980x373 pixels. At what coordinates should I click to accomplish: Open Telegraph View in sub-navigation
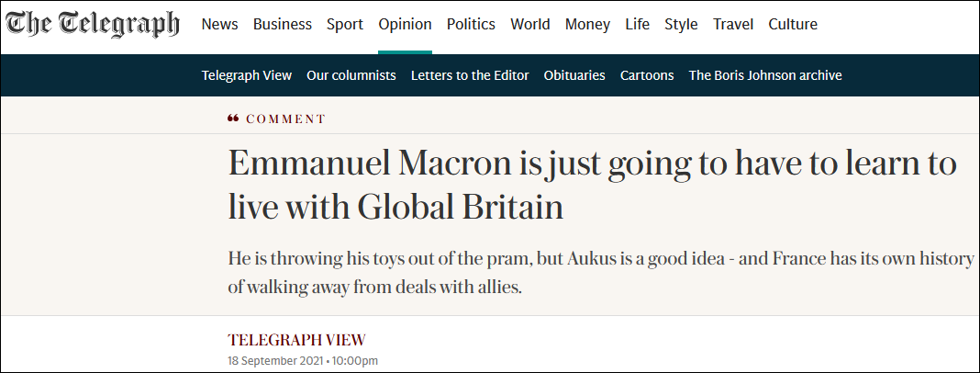(247, 75)
